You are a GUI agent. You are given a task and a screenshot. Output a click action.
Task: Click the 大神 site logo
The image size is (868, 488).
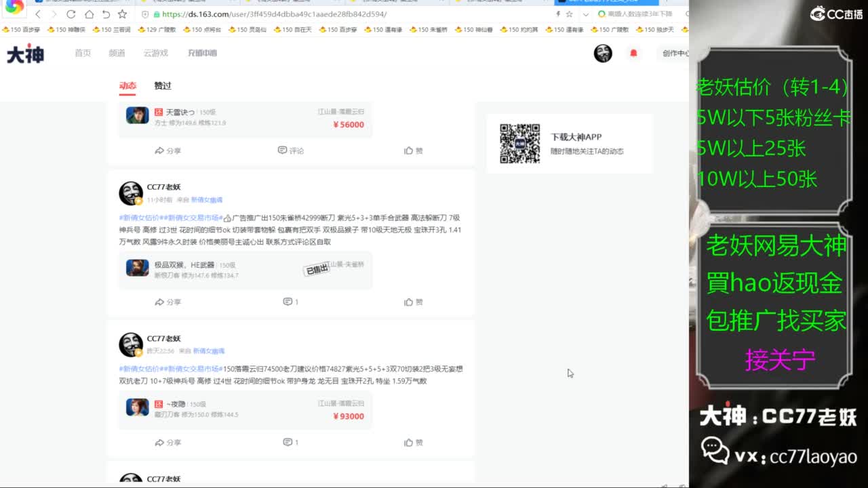(x=24, y=54)
